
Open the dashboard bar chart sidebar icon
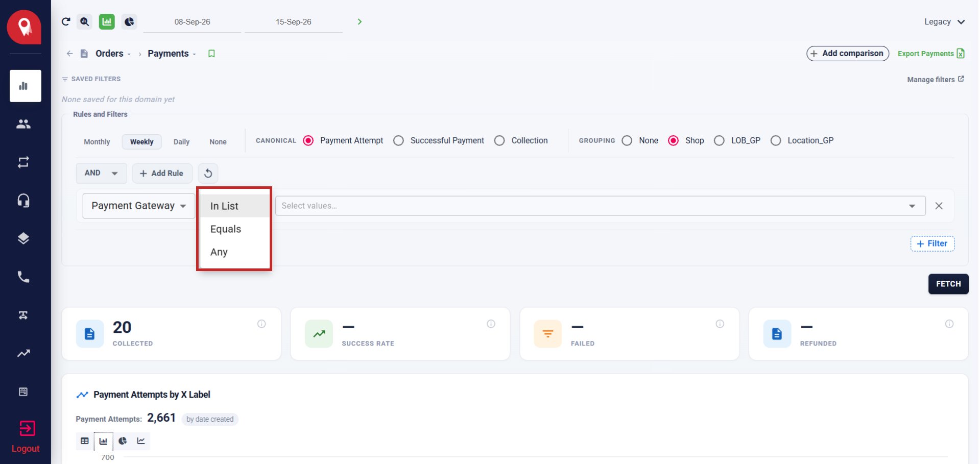(25, 86)
